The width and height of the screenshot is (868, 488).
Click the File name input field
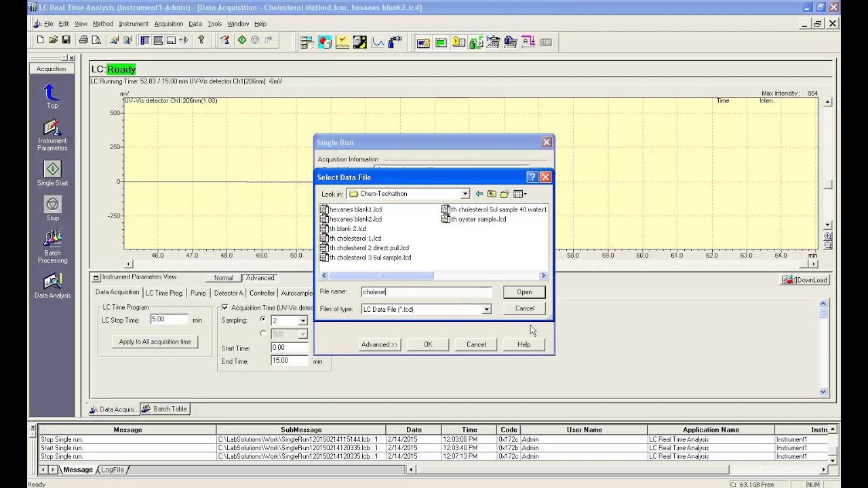coord(426,292)
